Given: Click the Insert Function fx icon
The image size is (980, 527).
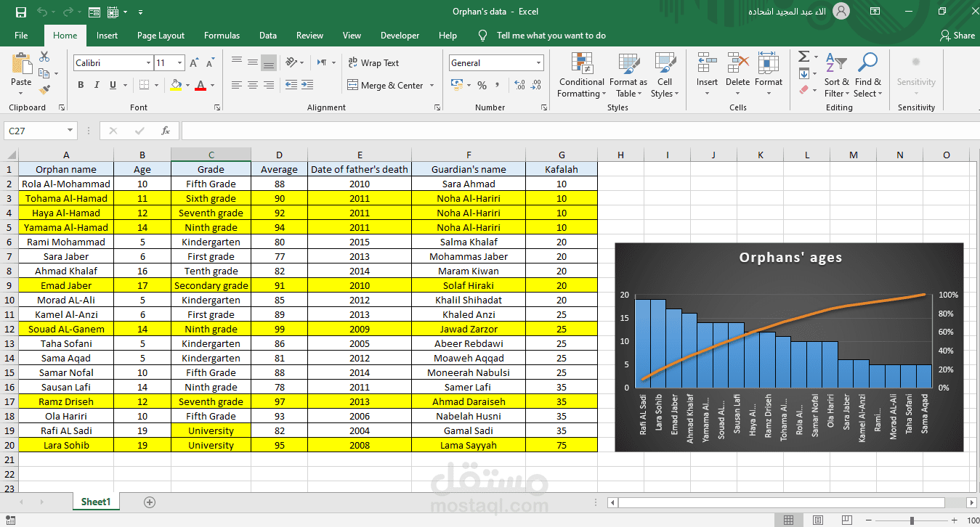Looking at the screenshot, I should (x=166, y=131).
